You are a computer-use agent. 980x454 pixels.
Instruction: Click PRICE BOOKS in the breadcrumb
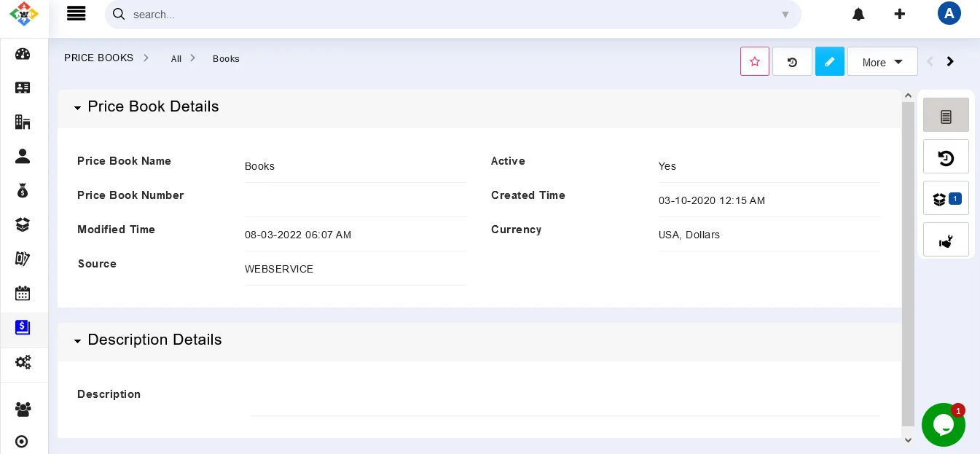[x=98, y=58]
